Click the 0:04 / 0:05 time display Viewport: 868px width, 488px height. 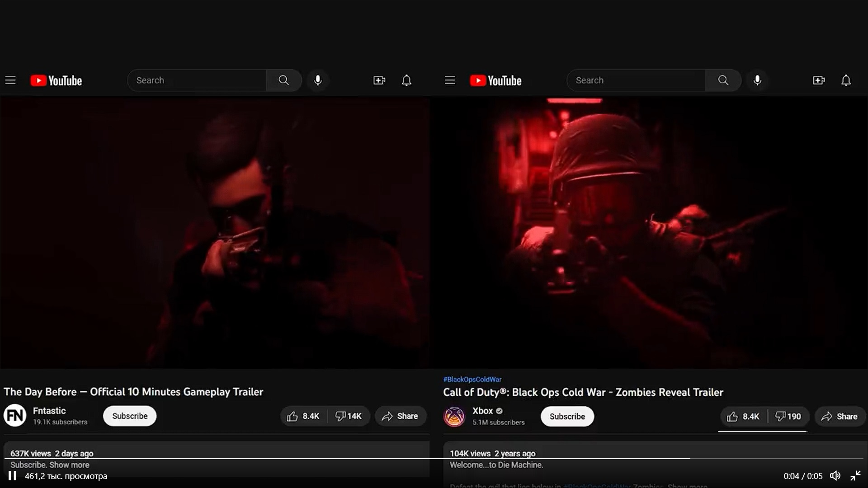[803, 476]
